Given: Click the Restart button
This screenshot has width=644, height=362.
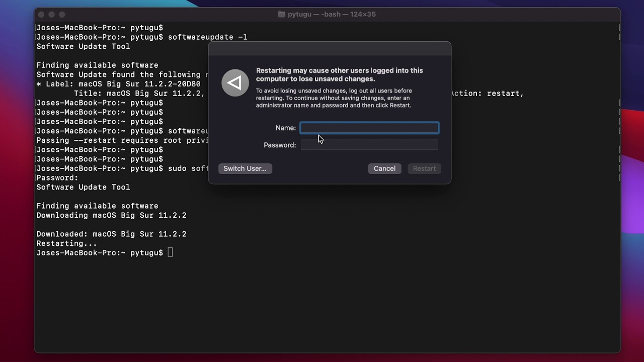Looking at the screenshot, I should [x=424, y=168].
